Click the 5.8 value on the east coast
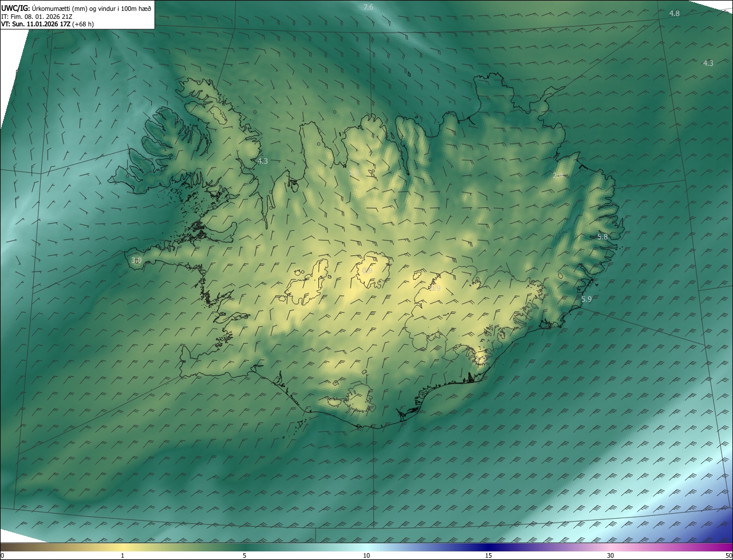This screenshot has width=733, height=560. tap(602, 236)
